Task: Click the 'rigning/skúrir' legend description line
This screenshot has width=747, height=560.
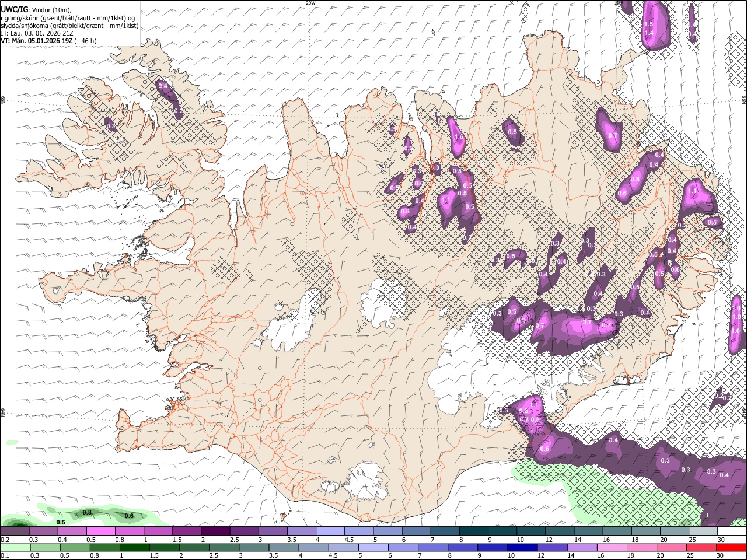Action: click(x=68, y=18)
